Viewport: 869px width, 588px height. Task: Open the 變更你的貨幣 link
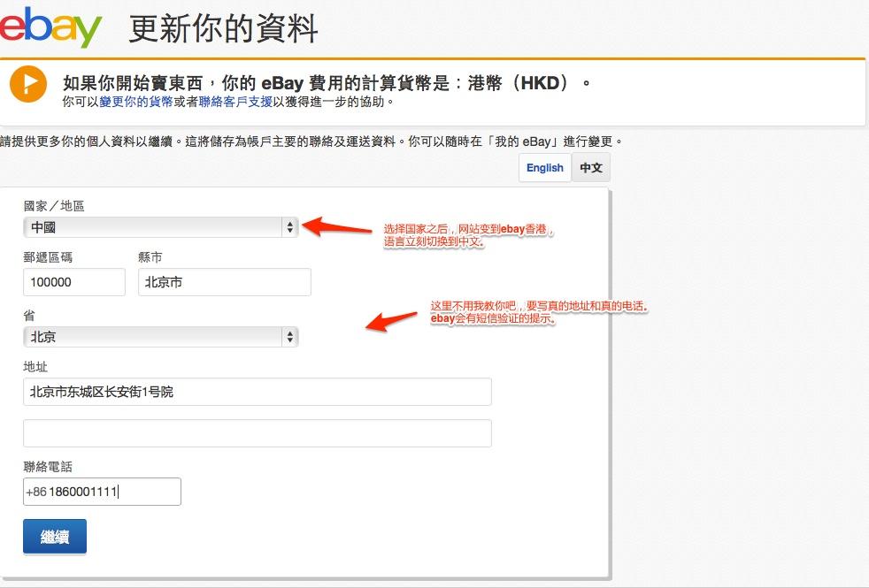(x=136, y=102)
